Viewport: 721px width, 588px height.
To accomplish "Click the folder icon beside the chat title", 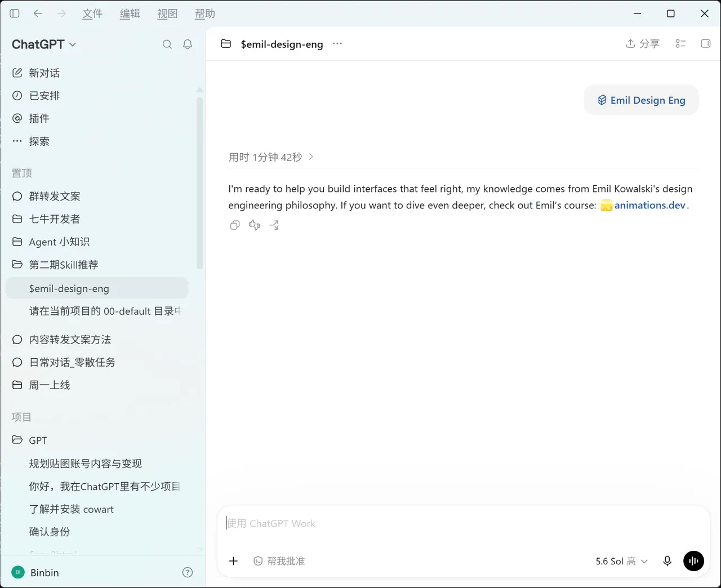I will pyautogui.click(x=226, y=44).
